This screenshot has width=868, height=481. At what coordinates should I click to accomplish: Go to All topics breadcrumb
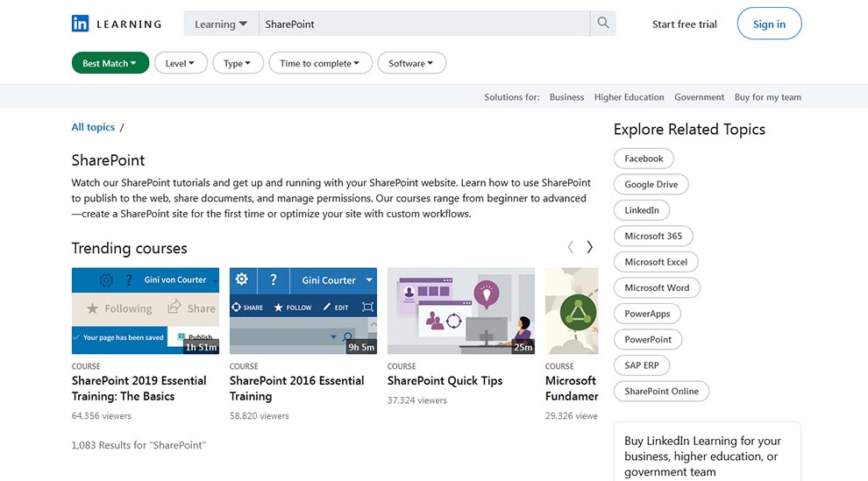(x=93, y=127)
